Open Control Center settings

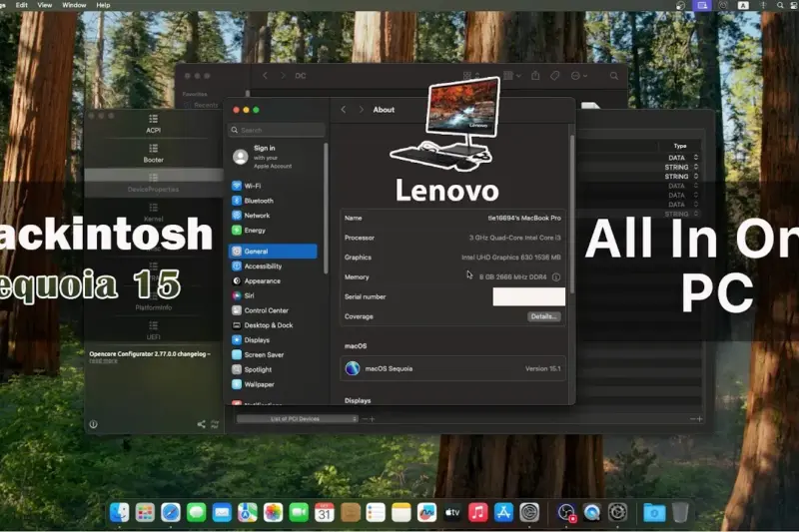pos(266,310)
